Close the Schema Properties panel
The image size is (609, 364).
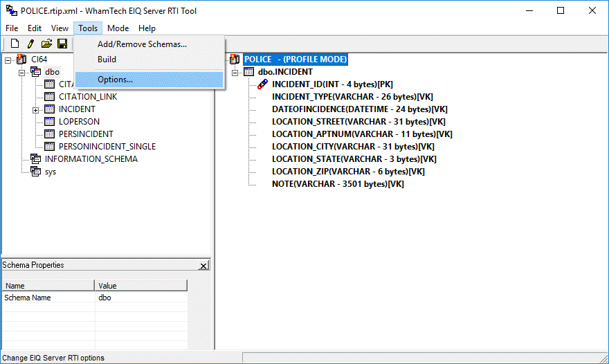coord(203,266)
